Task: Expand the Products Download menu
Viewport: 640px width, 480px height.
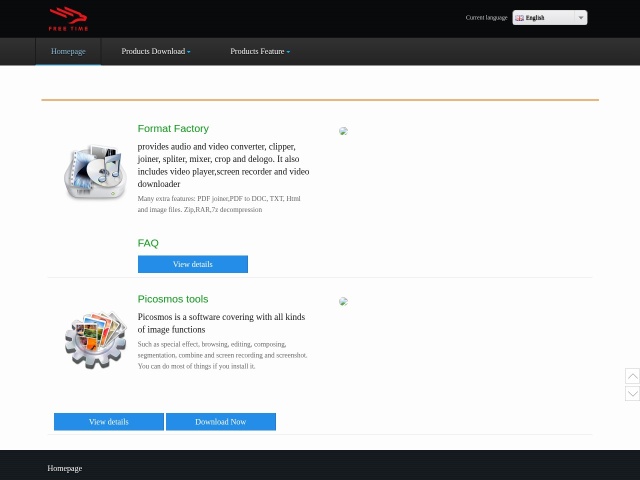Action: pyautogui.click(x=156, y=51)
